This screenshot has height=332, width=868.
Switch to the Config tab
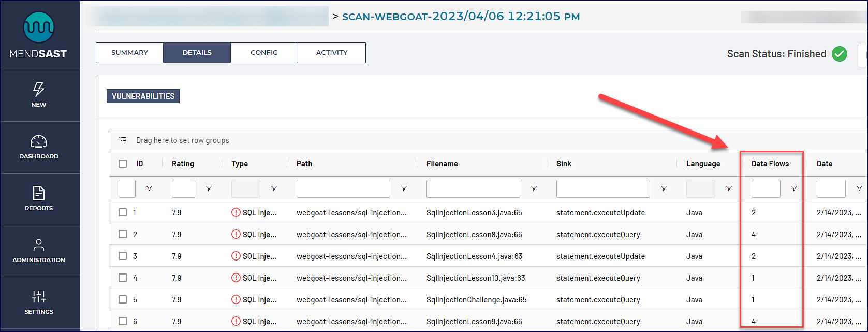click(264, 53)
